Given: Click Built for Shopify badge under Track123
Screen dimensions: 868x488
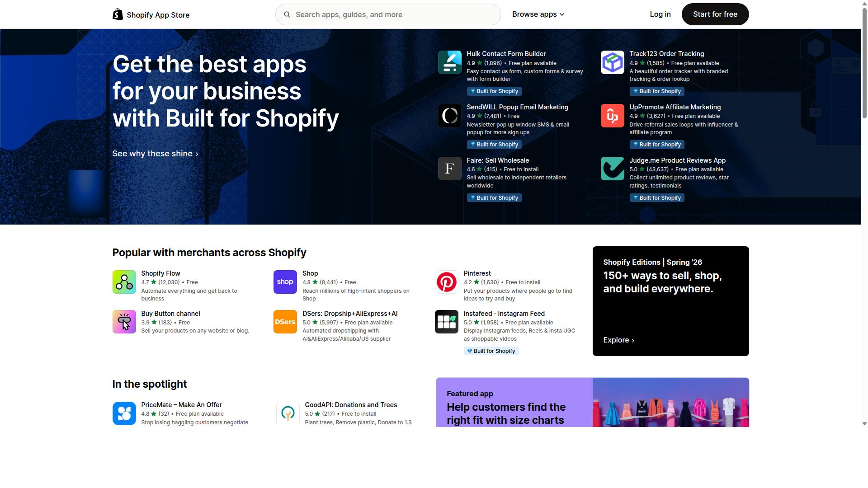Looking at the screenshot, I should coord(657,91).
